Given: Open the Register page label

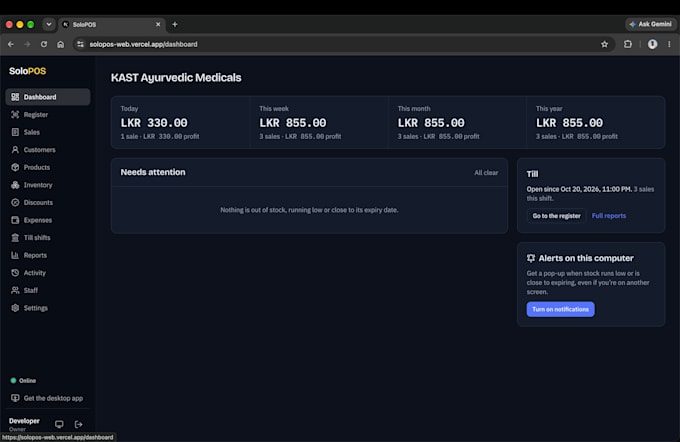Looking at the screenshot, I should point(36,115).
